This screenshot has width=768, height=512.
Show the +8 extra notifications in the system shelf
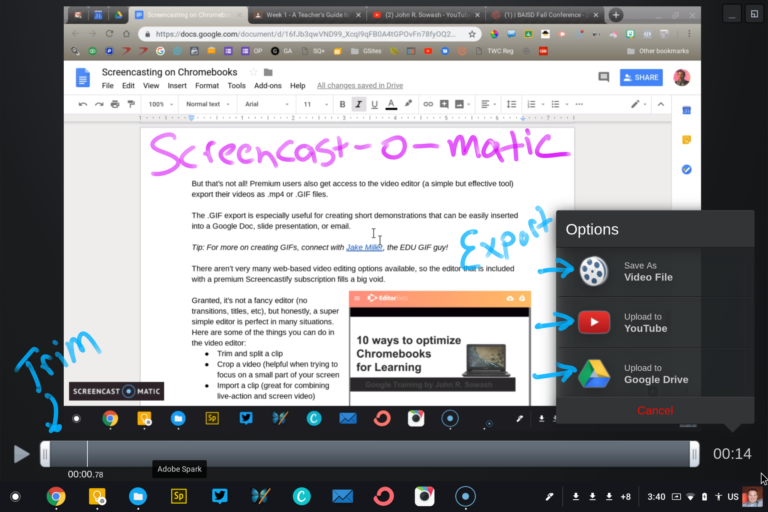625,497
